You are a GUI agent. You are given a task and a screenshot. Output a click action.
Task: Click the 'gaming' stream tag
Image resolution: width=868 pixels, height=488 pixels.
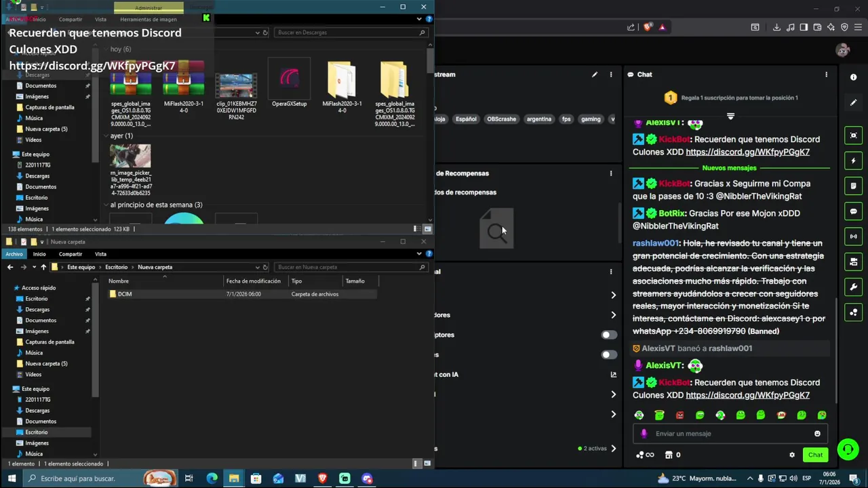coord(591,119)
